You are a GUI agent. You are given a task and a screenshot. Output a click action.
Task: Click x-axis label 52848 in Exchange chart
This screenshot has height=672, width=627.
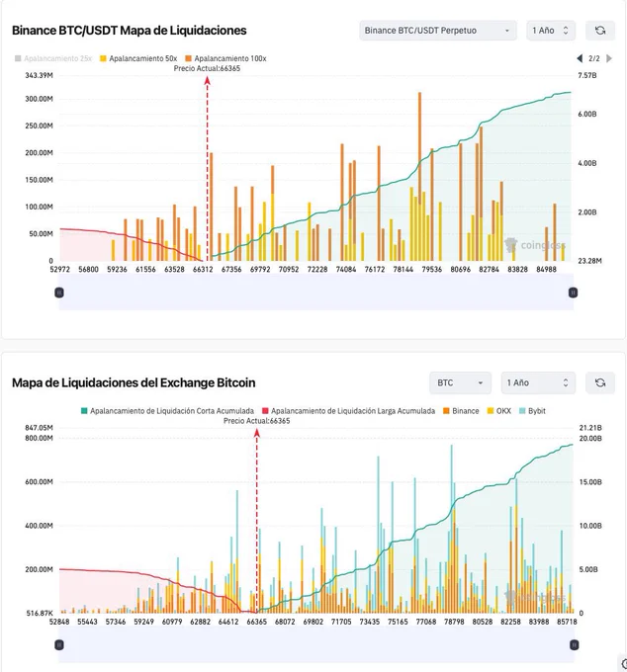[59, 622]
